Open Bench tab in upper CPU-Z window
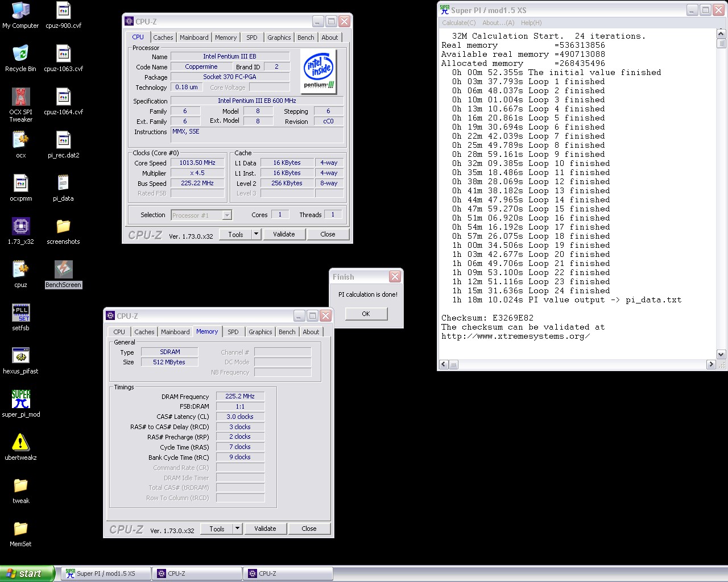Viewport: 728px width, 582px height. [306, 38]
